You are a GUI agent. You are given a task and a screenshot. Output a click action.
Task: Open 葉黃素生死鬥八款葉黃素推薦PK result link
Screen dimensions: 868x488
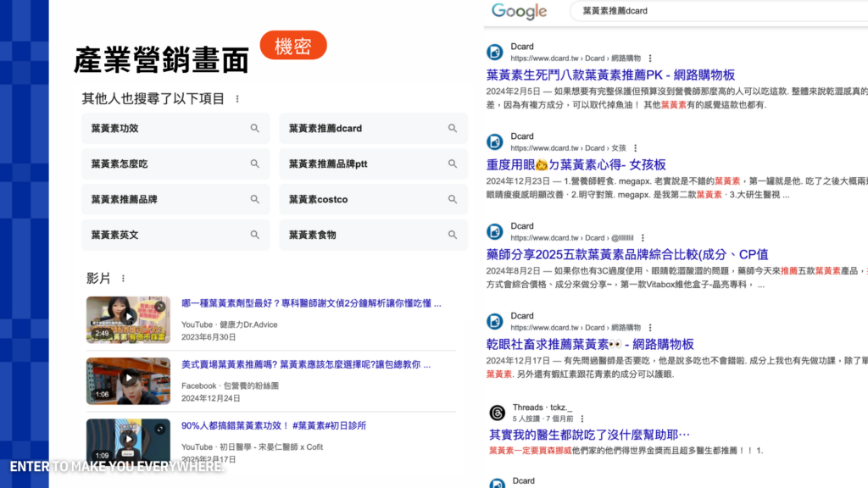point(610,75)
